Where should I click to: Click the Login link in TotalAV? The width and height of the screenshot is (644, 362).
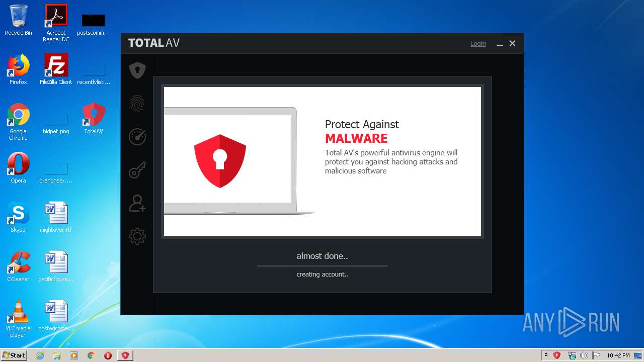click(478, 44)
